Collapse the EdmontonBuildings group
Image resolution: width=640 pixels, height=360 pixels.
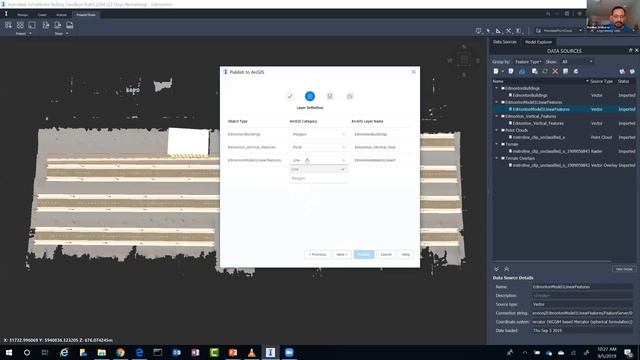497,88
